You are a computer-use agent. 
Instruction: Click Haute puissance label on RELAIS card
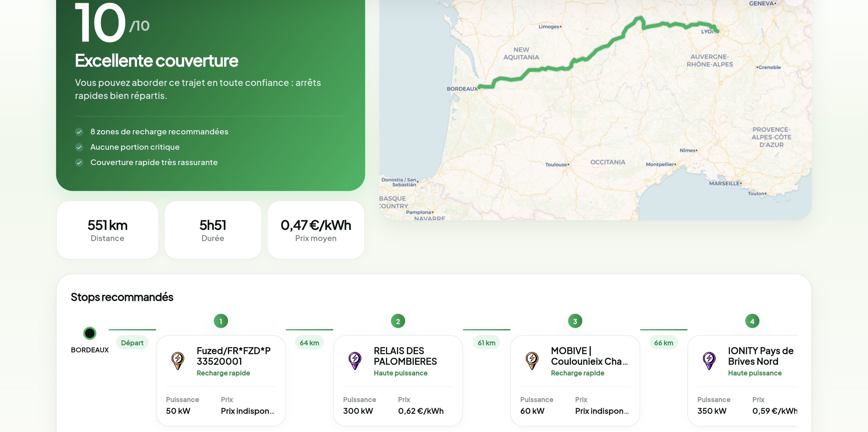400,373
